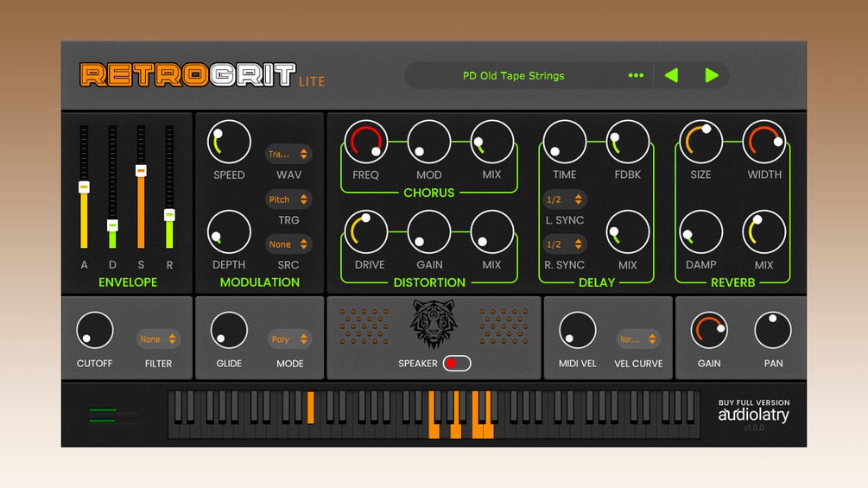Click the MIDI VEL knob
The image size is (868, 488).
(x=577, y=330)
